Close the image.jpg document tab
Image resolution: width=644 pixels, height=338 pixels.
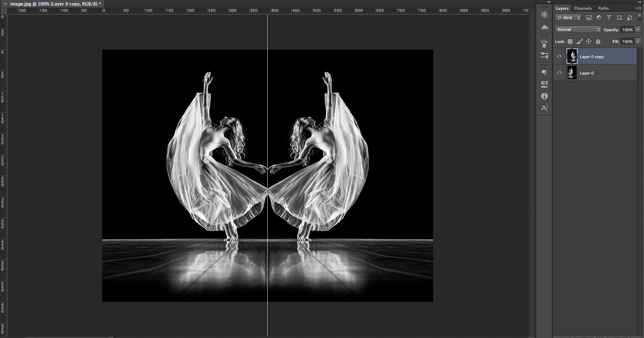(5, 3)
